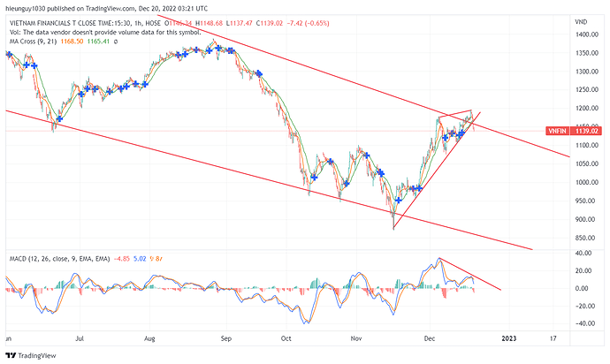Click the VND currency label on price axis
The height and width of the screenshot is (364, 610).
pyautogui.click(x=581, y=22)
